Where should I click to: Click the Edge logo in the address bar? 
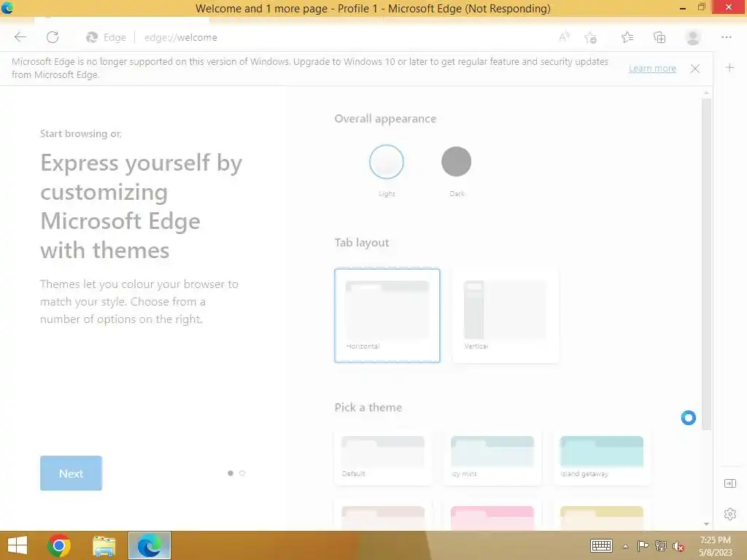92,37
